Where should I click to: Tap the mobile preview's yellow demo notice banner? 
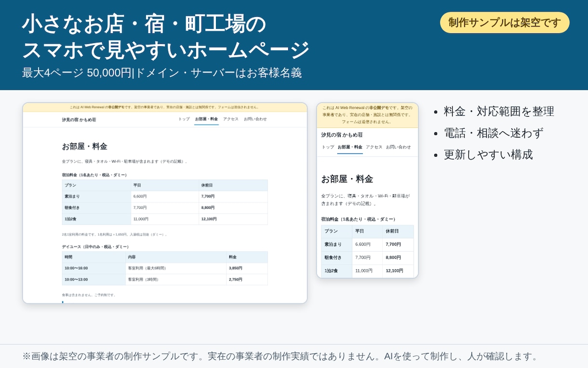[367, 115]
